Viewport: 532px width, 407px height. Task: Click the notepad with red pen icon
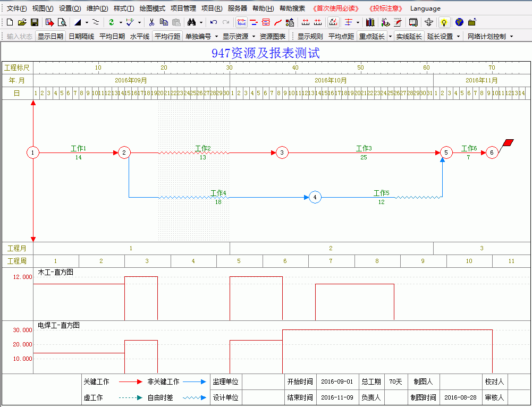pos(398,22)
